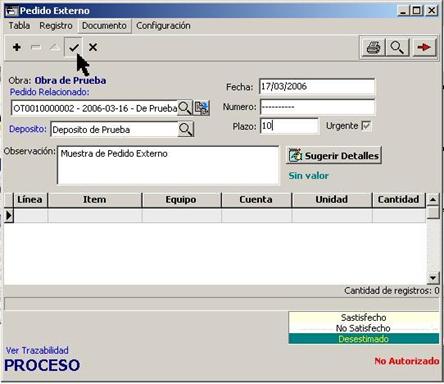
Task: Click the Plazo input field
Action: tap(289, 126)
